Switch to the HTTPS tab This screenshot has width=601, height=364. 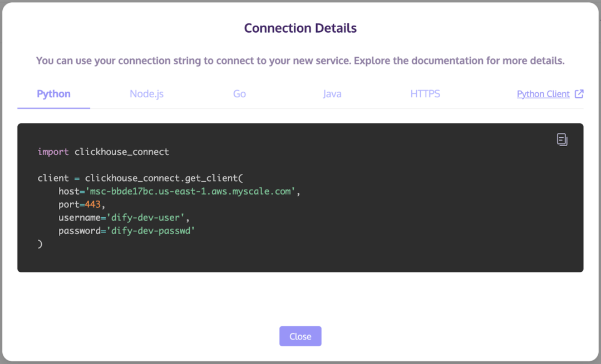[425, 94]
